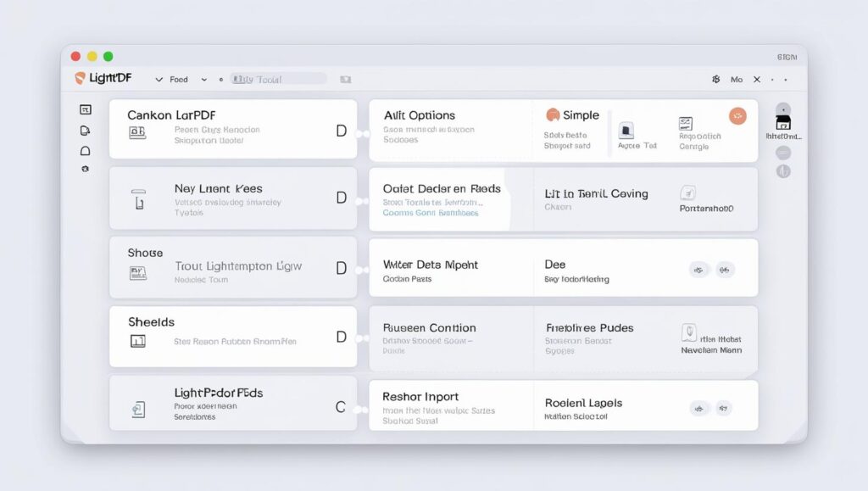Select the document icon above Agote Tad
This screenshot has height=491, width=868.
pos(626,130)
